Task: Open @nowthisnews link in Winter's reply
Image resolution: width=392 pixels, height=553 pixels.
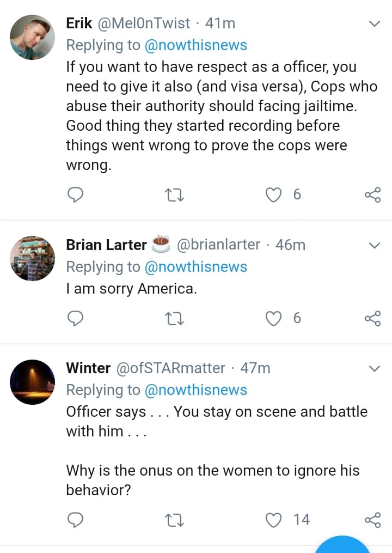Action: click(x=195, y=390)
